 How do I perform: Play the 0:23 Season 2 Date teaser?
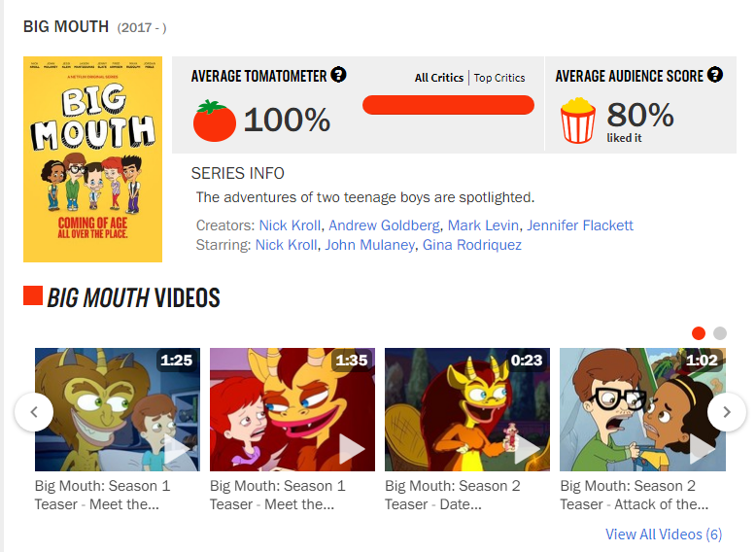[x=467, y=409]
